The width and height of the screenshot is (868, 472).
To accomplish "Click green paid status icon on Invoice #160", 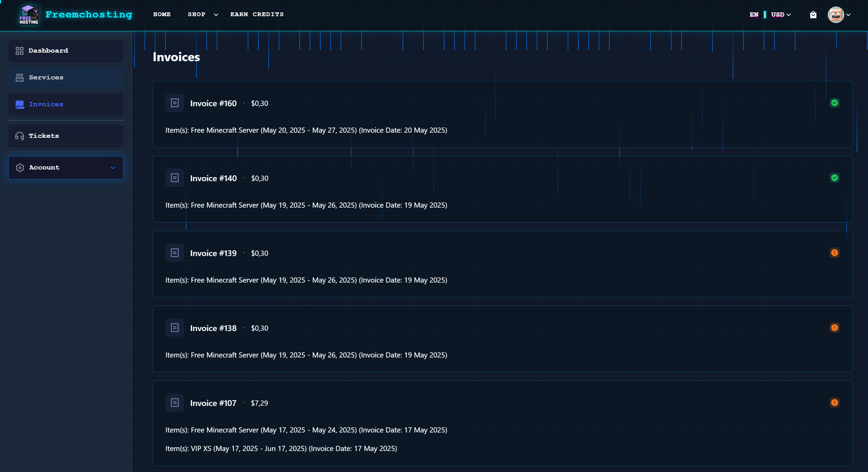I will tap(834, 103).
